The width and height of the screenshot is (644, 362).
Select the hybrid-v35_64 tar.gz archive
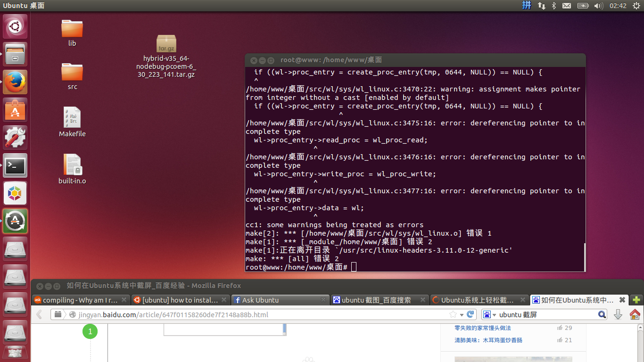tap(166, 56)
